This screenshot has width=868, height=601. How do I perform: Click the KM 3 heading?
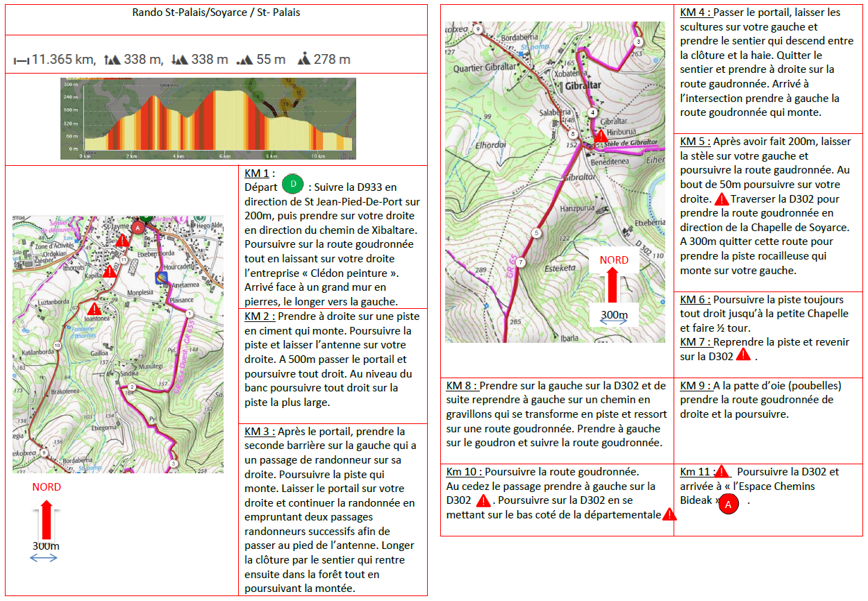click(260, 431)
